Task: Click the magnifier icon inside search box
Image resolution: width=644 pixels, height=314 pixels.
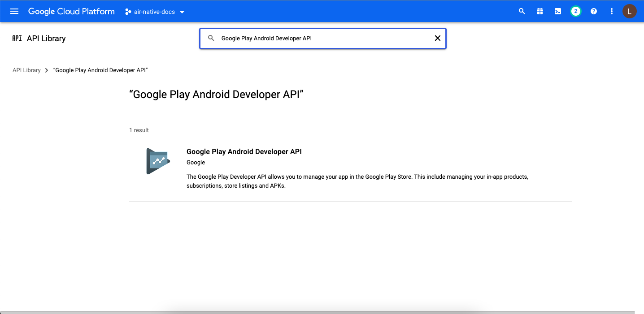Action: (x=211, y=38)
